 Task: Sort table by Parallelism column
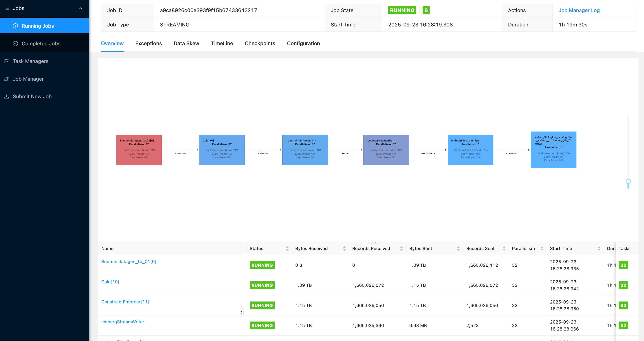(542, 248)
